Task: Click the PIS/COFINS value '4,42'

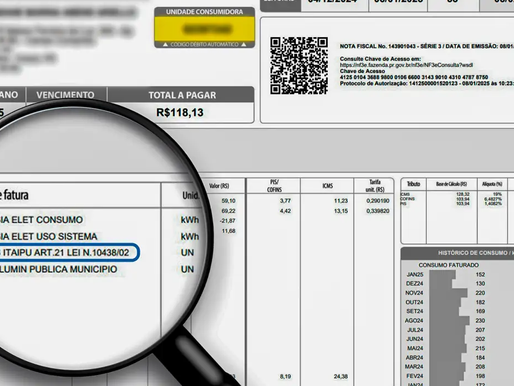Action: coord(285,211)
